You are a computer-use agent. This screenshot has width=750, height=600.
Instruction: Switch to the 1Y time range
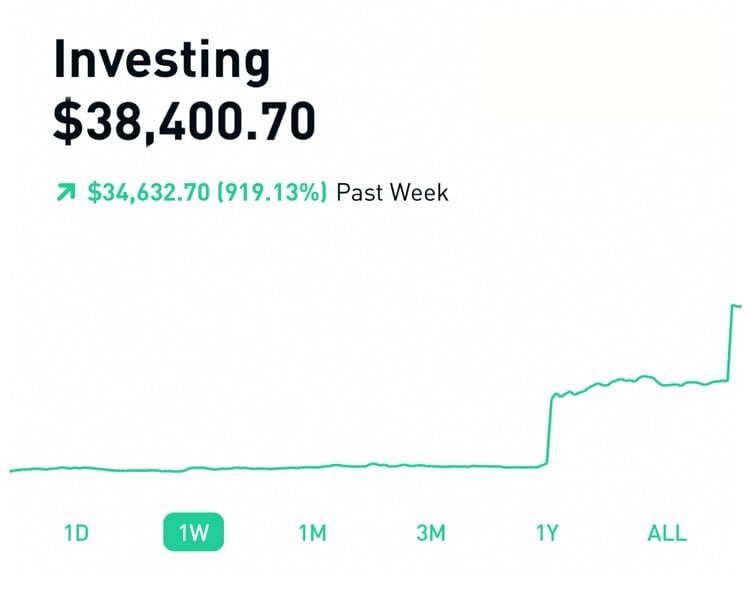point(546,532)
